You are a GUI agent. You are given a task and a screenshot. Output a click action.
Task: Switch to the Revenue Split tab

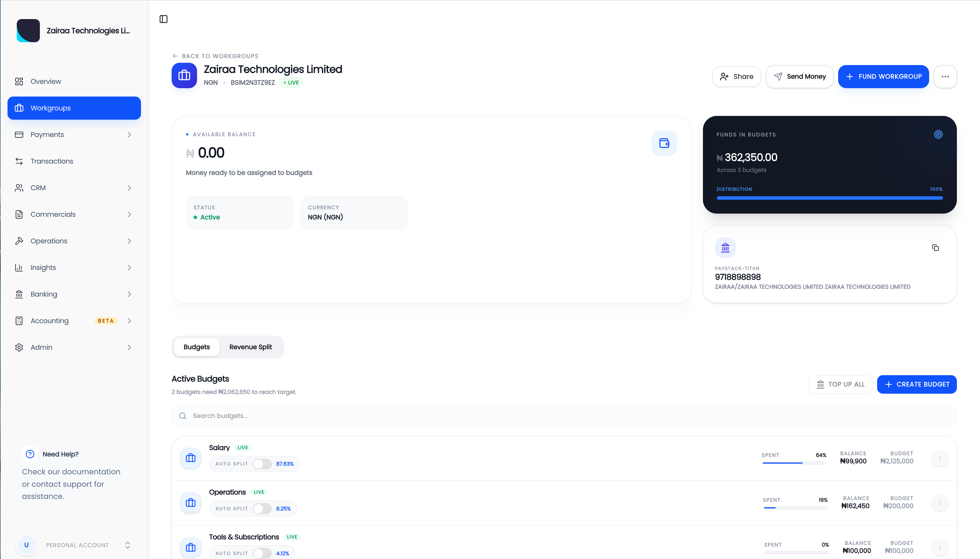(250, 347)
